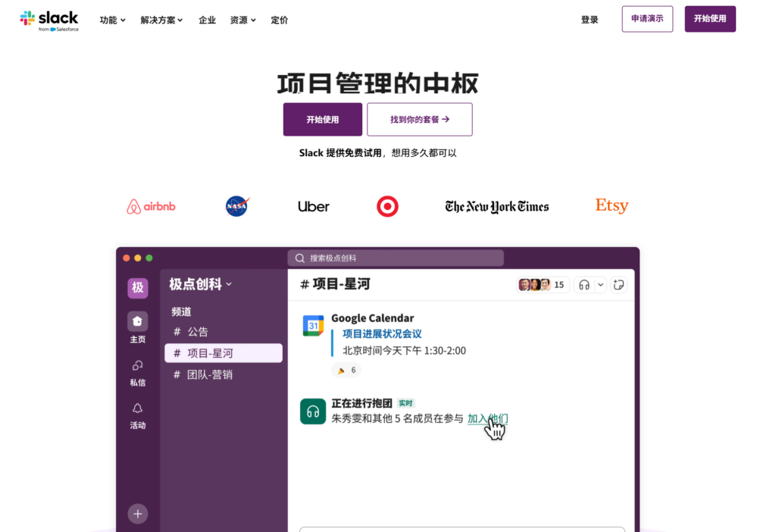This screenshot has width=776, height=532.
Task: Click the green headphones icon on huddle message
Action: [312, 411]
